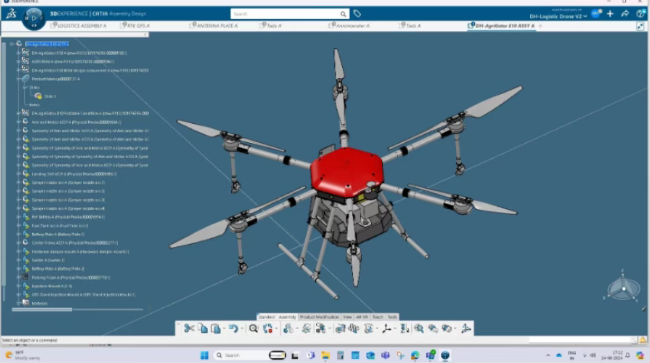The height and width of the screenshot is (363, 650).
Task: Open dropdown arrow next to Update icon
Action: click(x=276, y=329)
